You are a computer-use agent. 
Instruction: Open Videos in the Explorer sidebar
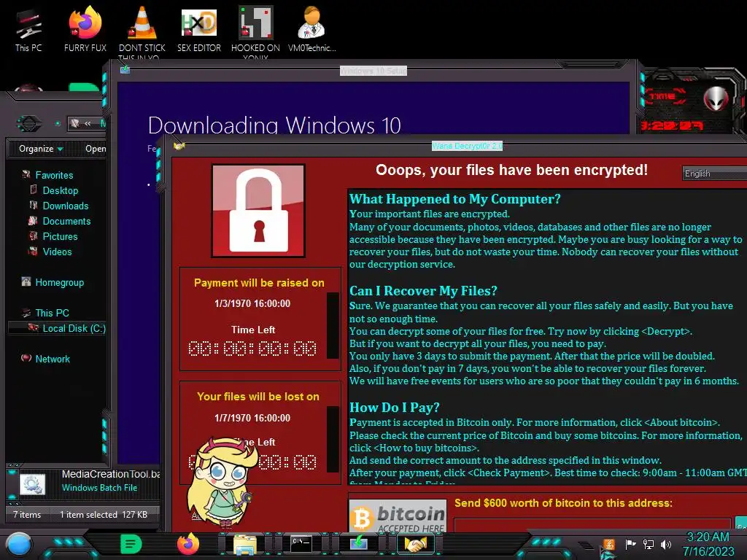[57, 252]
